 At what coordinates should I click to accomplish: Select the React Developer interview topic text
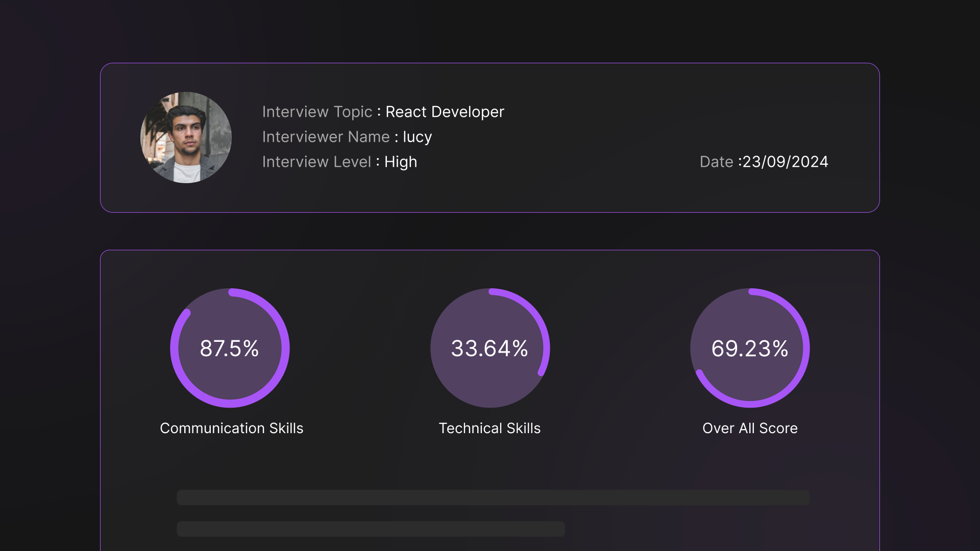pyautogui.click(x=445, y=112)
